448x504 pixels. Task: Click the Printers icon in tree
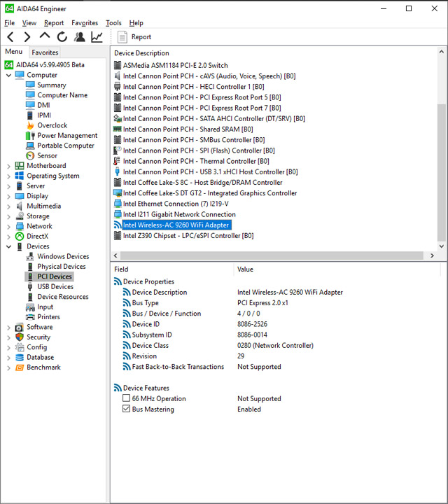(x=30, y=317)
